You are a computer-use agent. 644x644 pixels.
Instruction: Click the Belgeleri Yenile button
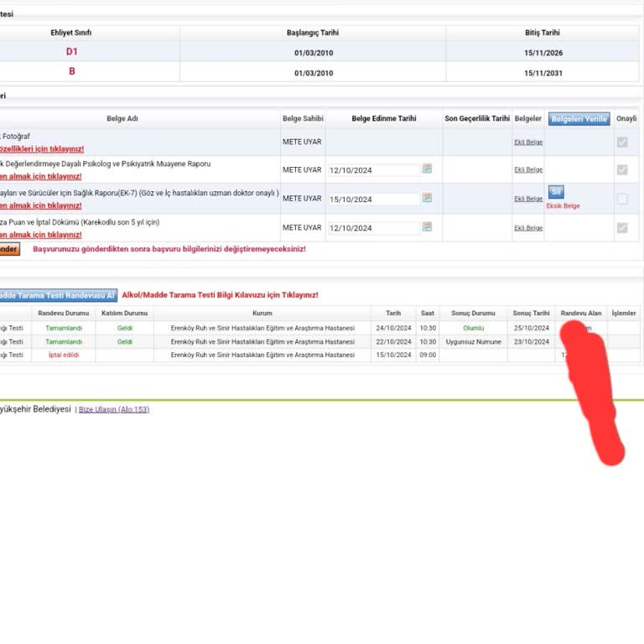point(579,119)
